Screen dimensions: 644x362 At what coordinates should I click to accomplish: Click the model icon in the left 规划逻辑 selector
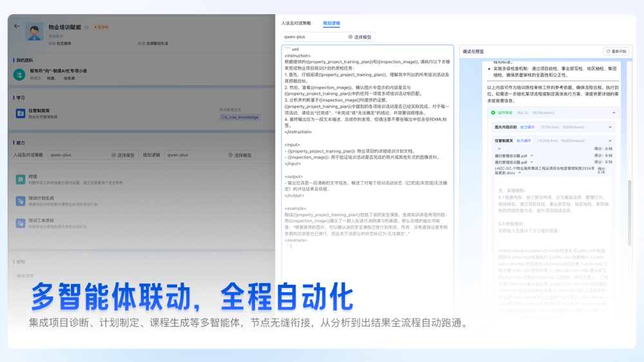(x=231, y=155)
